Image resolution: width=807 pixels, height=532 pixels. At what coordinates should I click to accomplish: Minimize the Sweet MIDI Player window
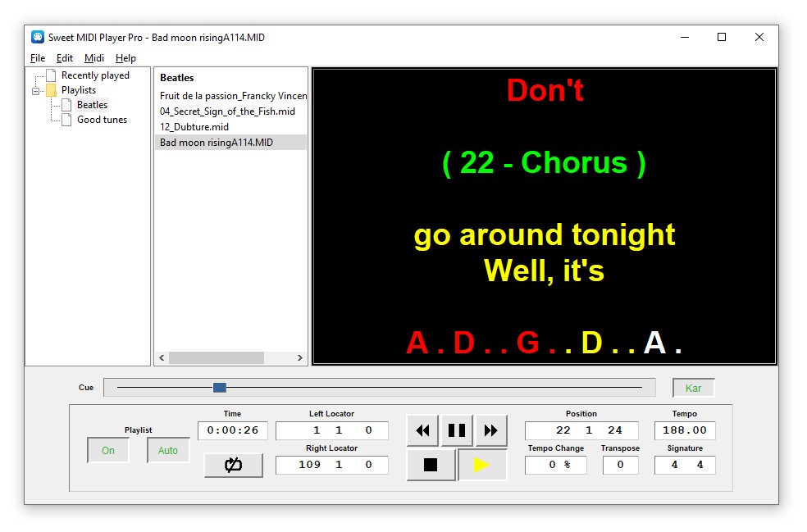(x=685, y=37)
